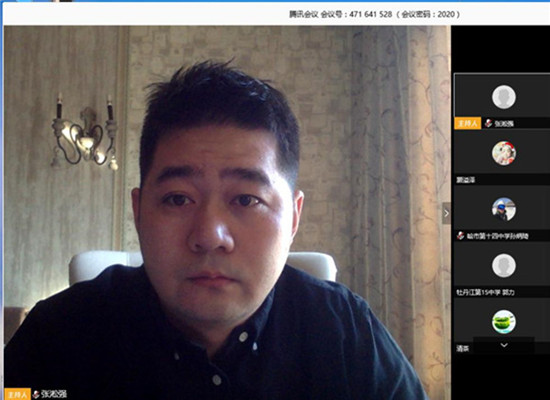Select the Santa-themed participant avatar
The height and width of the screenshot is (400, 550).
point(504,153)
